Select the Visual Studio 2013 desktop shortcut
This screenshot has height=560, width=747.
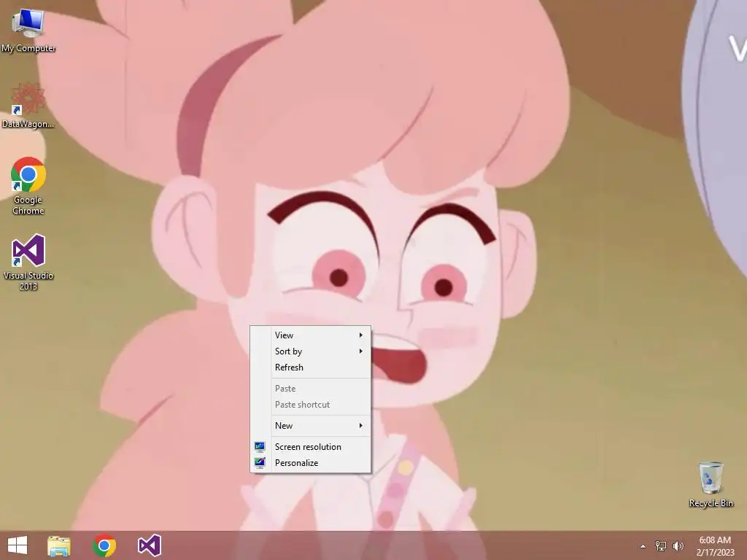pyautogui.click(x=28, y=262)
